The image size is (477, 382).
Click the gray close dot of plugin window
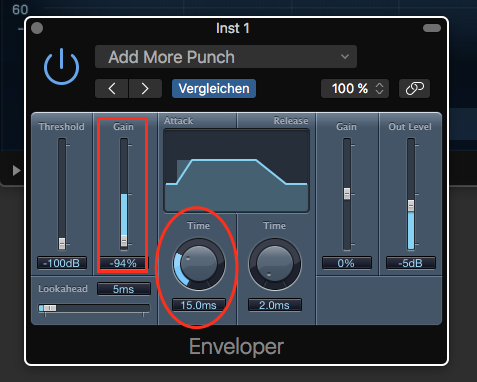point(37,28)
